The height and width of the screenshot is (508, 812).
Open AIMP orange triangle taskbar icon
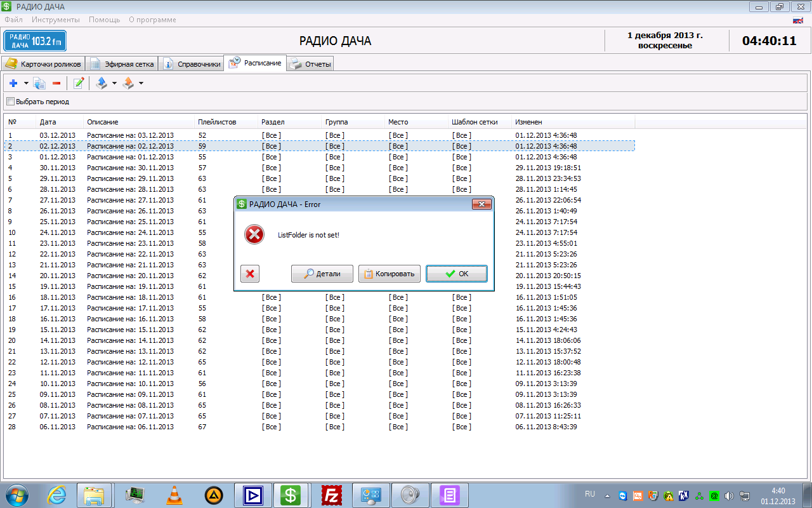click(x=213, y=495)
